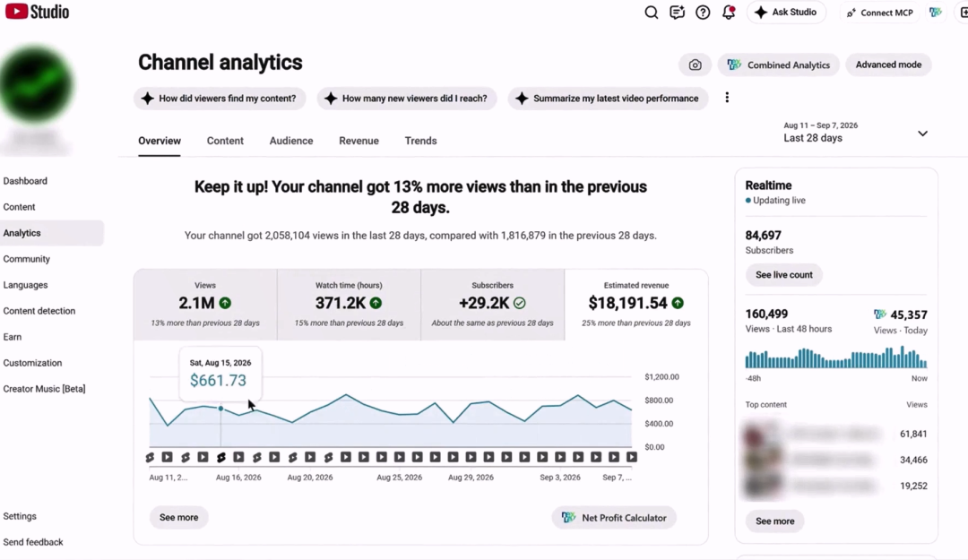Open the notifications bell
Screen dimensions: 968x560
click(x=729, y=13)
